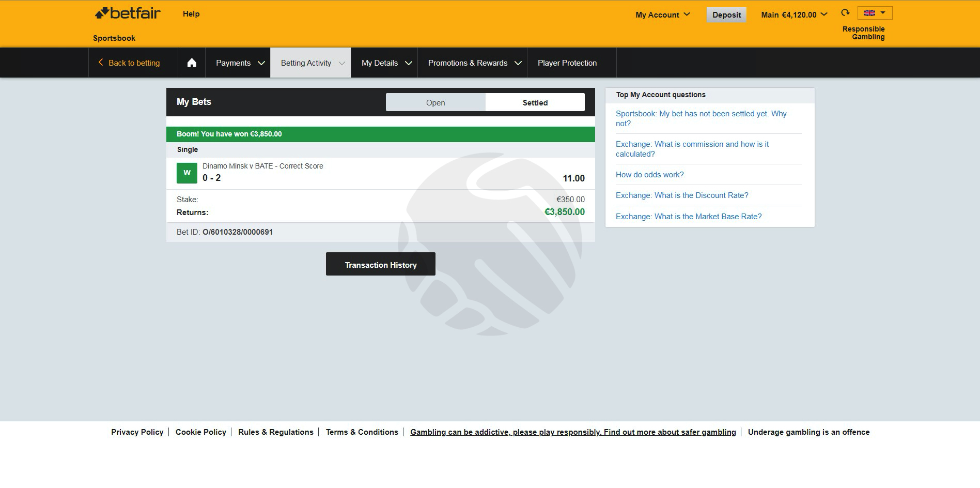Click the Deposit button

[x=726, y=14]
